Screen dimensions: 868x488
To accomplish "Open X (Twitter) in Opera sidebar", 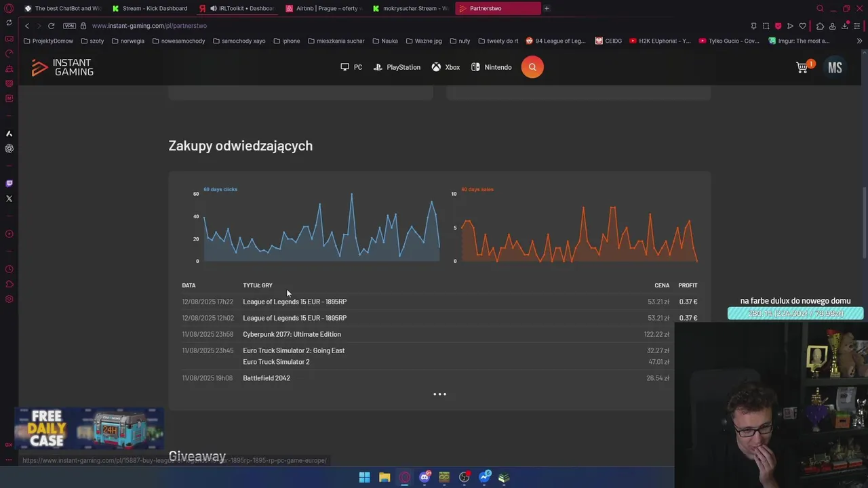I will [x=9, y=199].
